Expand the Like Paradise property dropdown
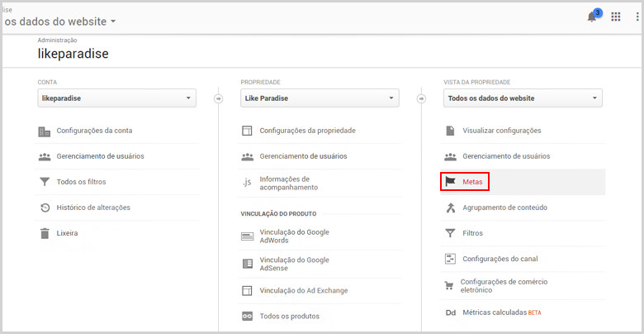Screen dimensions: 644x334 (320, 98)
